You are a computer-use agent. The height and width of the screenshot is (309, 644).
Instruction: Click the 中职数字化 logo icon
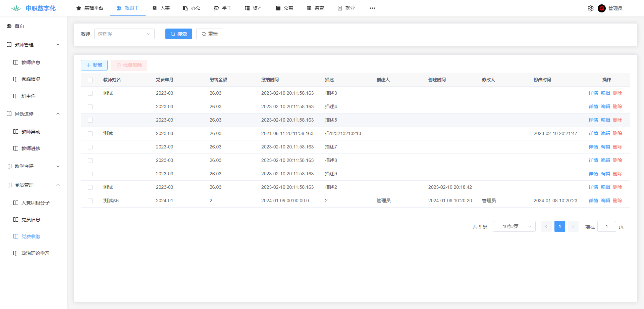(x=16, y=8)
